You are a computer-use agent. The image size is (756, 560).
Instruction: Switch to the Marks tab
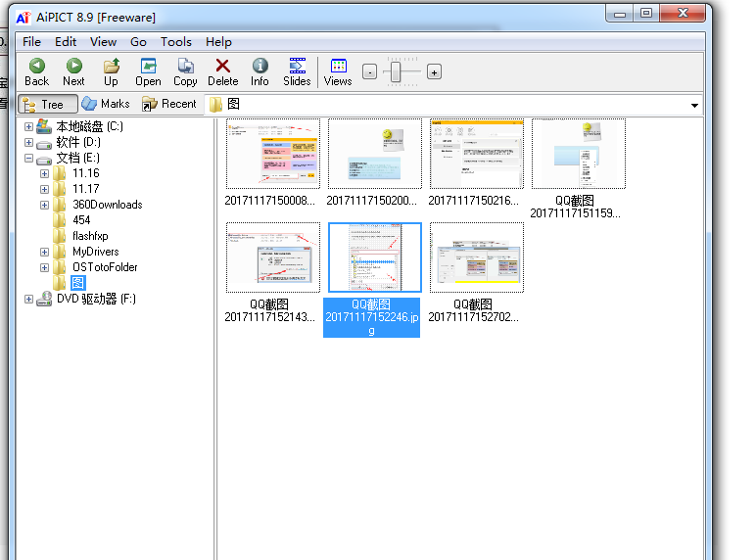pos(106,104)
